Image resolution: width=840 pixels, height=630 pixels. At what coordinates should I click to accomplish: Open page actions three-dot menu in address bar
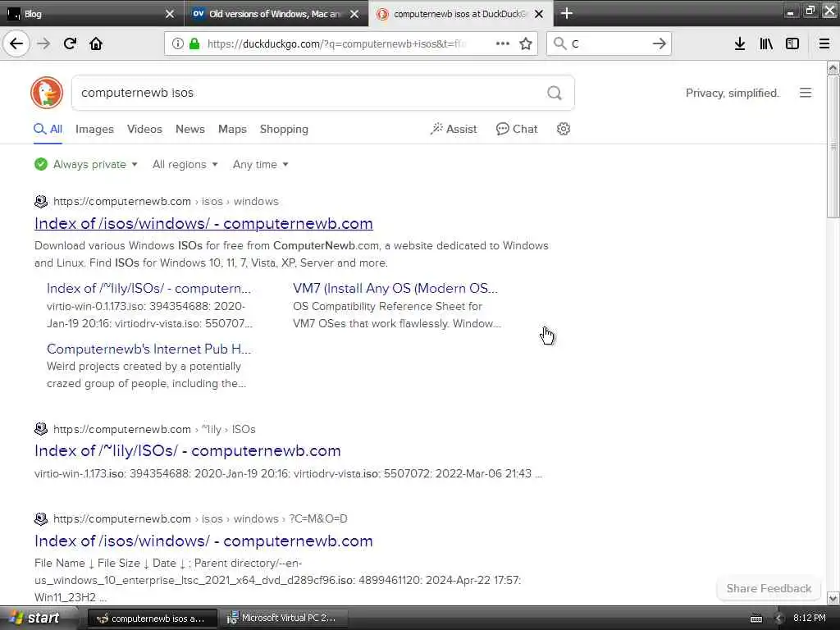click(503, 43)
